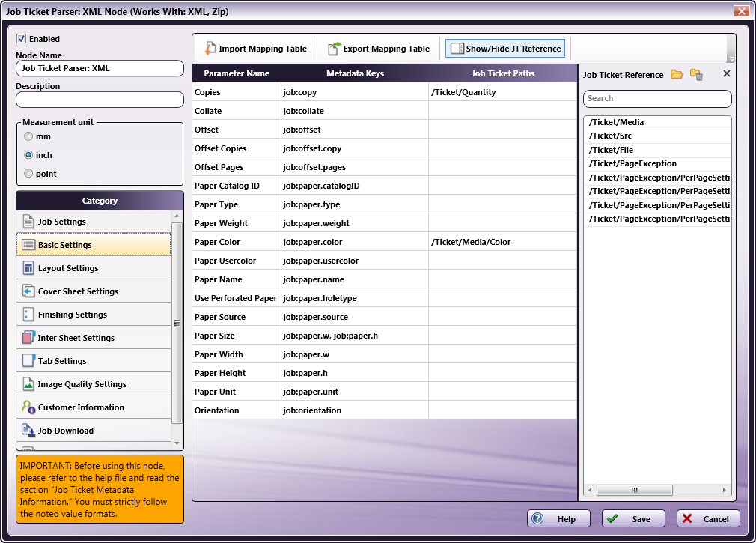Click the /Ticket/Media/Color path cell
Viewport: 756px width, 543px height.
[502, 242]
